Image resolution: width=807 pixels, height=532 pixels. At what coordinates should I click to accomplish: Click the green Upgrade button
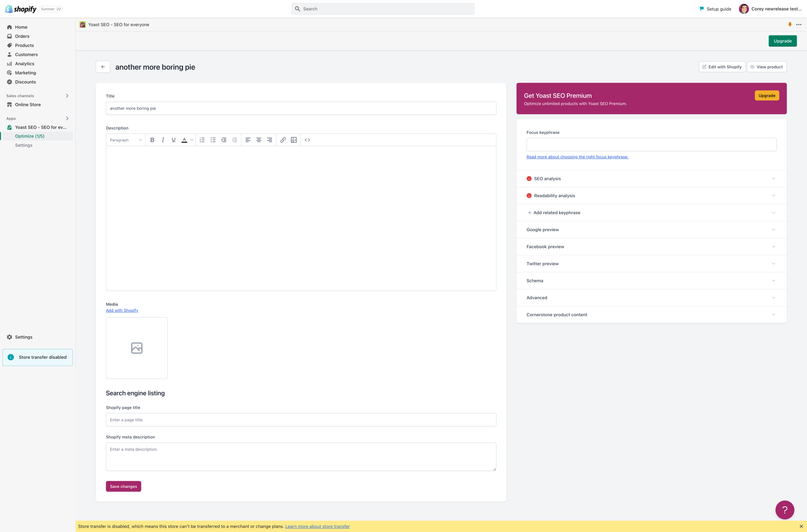[x=783, y=41]
